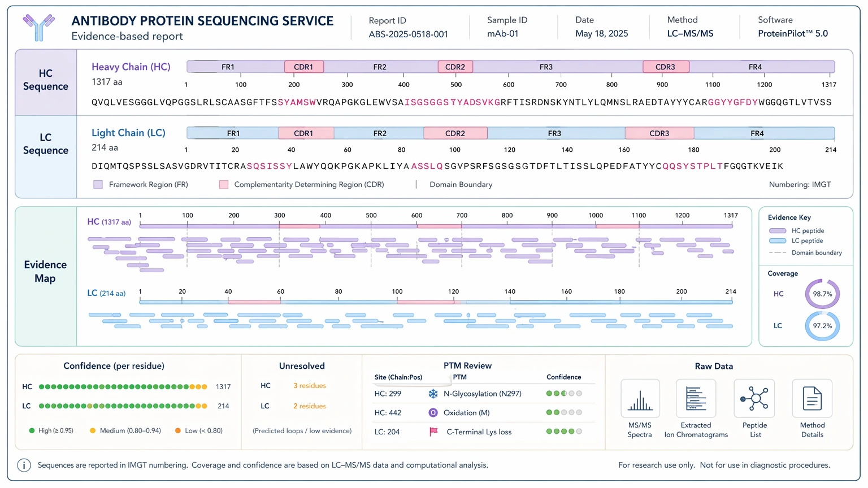Click the Framework Region legend swatch
The height and width of the screenshot is (488, 868).
click(x=98, y=185)
